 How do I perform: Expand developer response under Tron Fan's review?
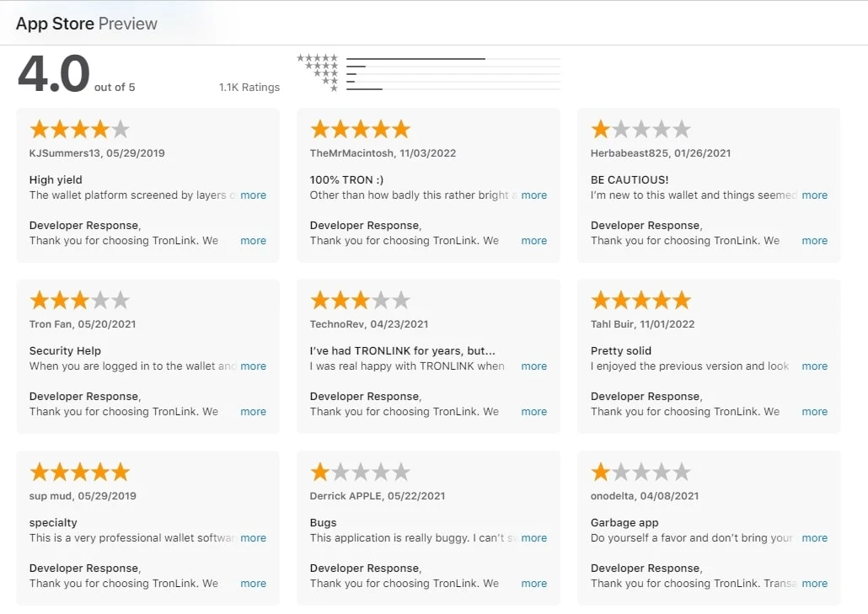tap(253, 412)
